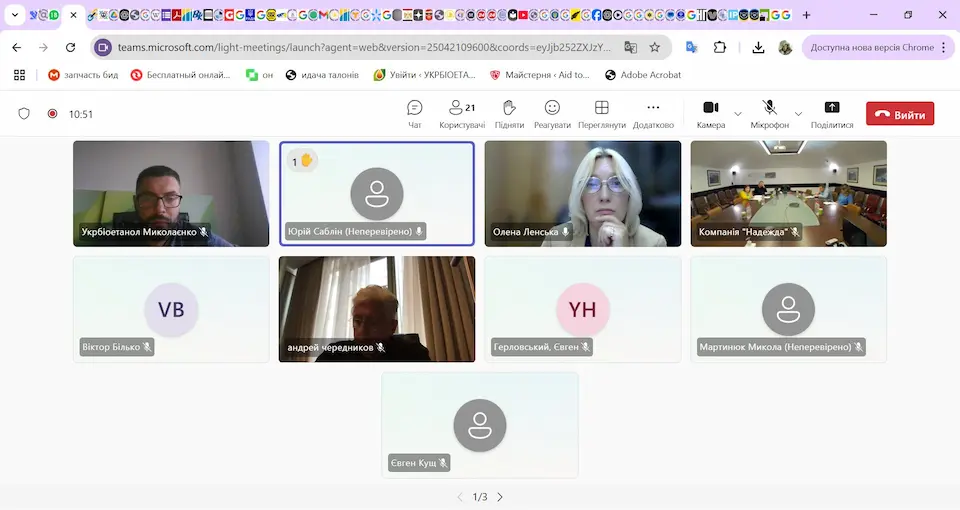
Task: Click the shield security icon
Action: point(25,114)
